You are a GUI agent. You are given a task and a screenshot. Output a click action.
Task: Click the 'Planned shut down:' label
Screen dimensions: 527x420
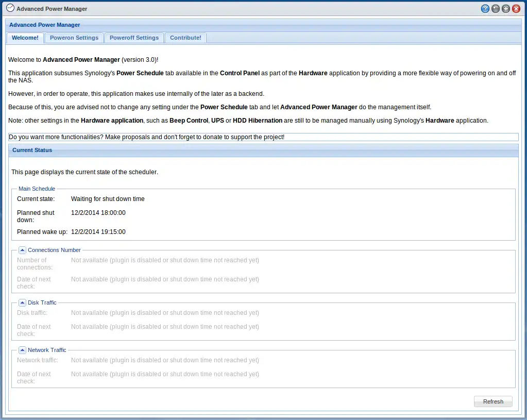[x=36, y=216]
